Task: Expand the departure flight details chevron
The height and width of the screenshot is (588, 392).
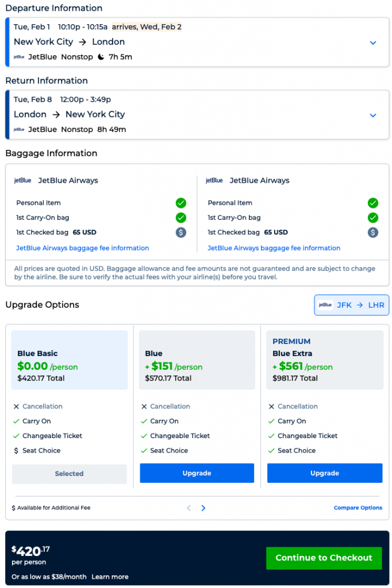Action: coord(373,43)
